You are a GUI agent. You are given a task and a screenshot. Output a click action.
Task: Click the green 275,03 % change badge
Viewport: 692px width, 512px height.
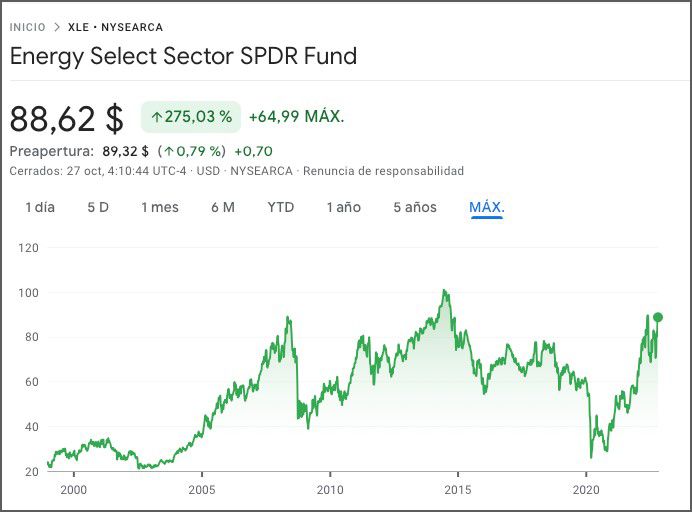[190, 117]
